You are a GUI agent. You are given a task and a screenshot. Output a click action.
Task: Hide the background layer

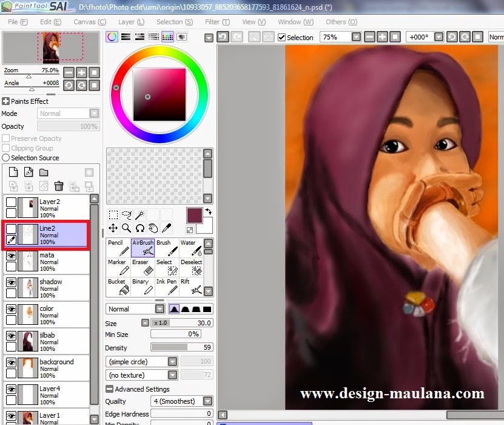pos(12,363)
